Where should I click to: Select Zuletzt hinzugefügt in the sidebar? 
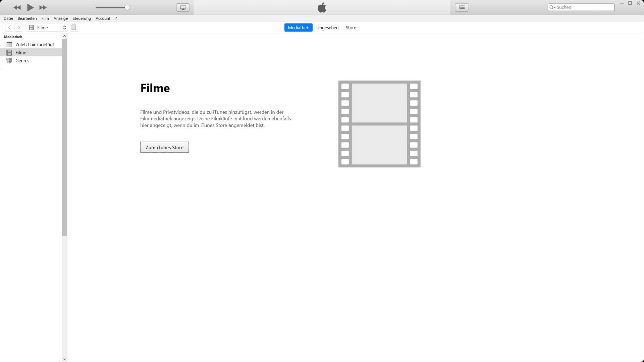[31, 45]
